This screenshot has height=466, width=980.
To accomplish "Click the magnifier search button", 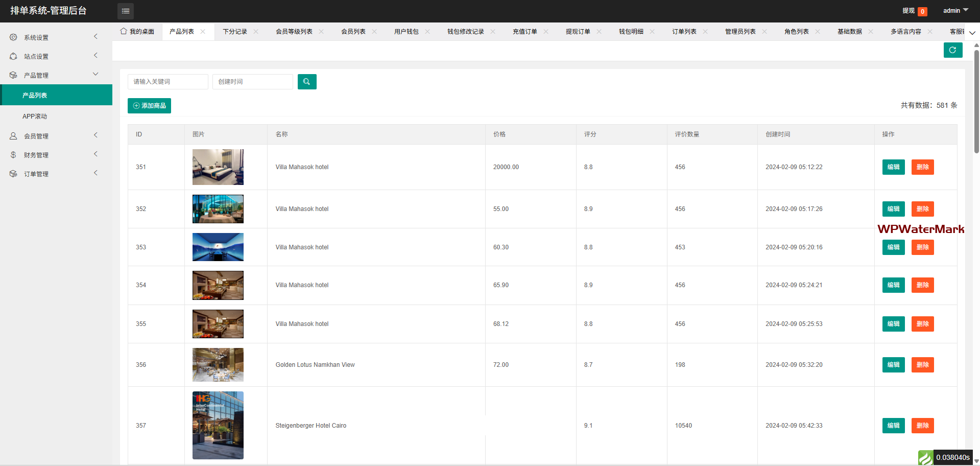I will tap(306, 82).
